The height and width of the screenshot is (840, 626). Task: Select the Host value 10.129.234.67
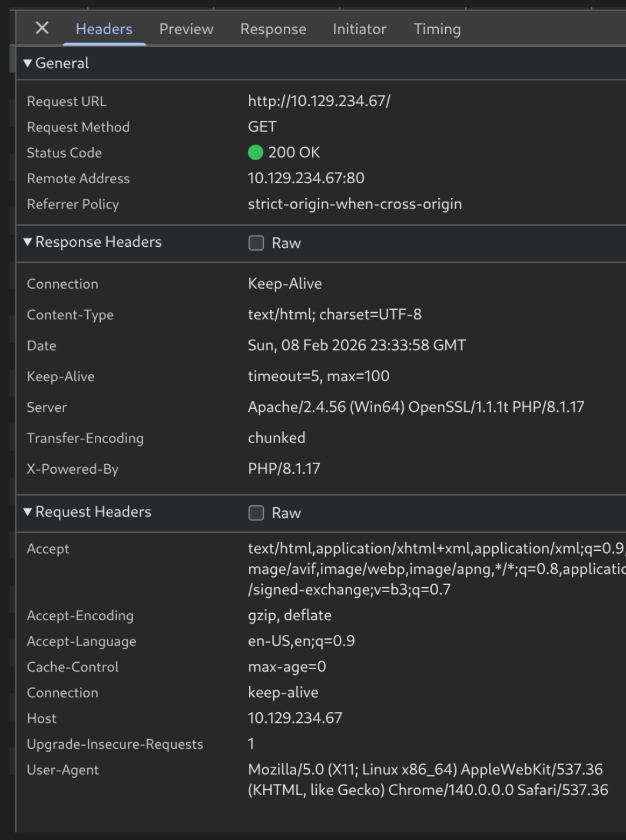[x=295, y=718]
